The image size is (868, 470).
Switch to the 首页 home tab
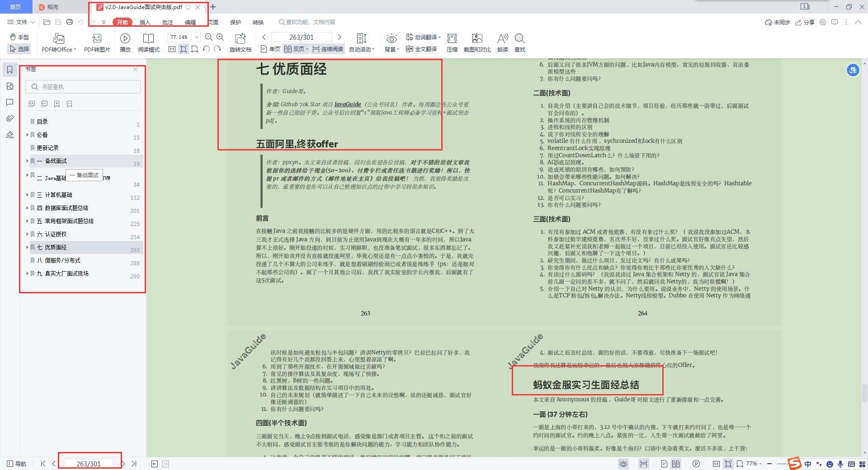[x=16, y=7]
